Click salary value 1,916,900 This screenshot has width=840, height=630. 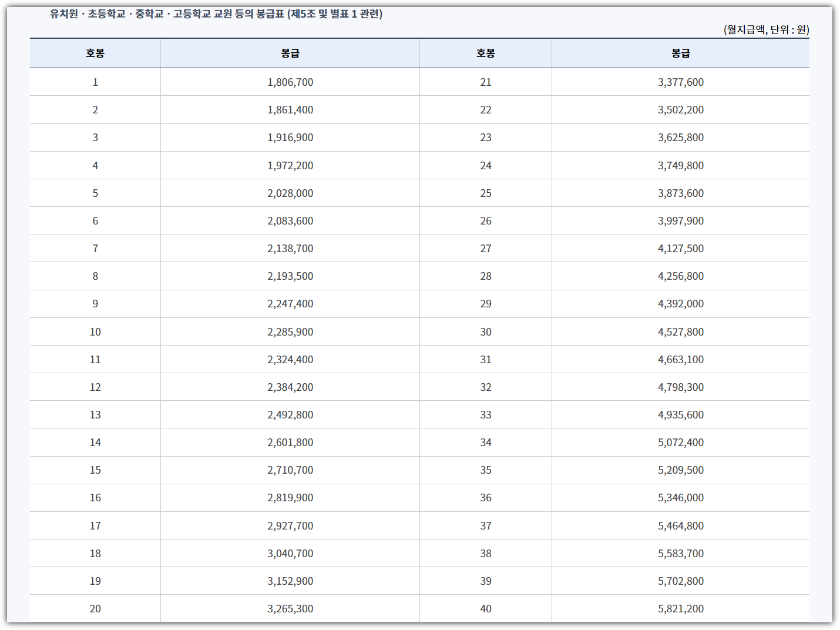(290, 138)
